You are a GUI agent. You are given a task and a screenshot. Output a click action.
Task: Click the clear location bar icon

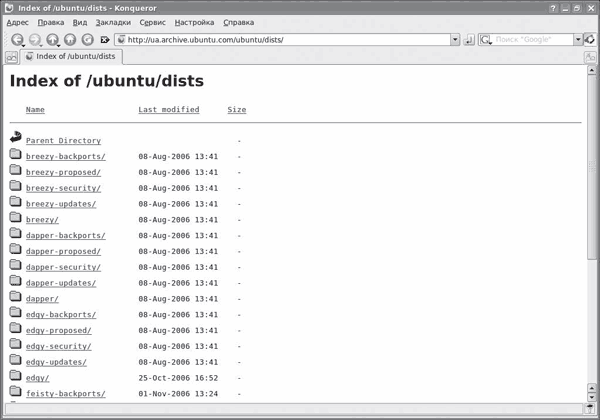tap(105, 40)
